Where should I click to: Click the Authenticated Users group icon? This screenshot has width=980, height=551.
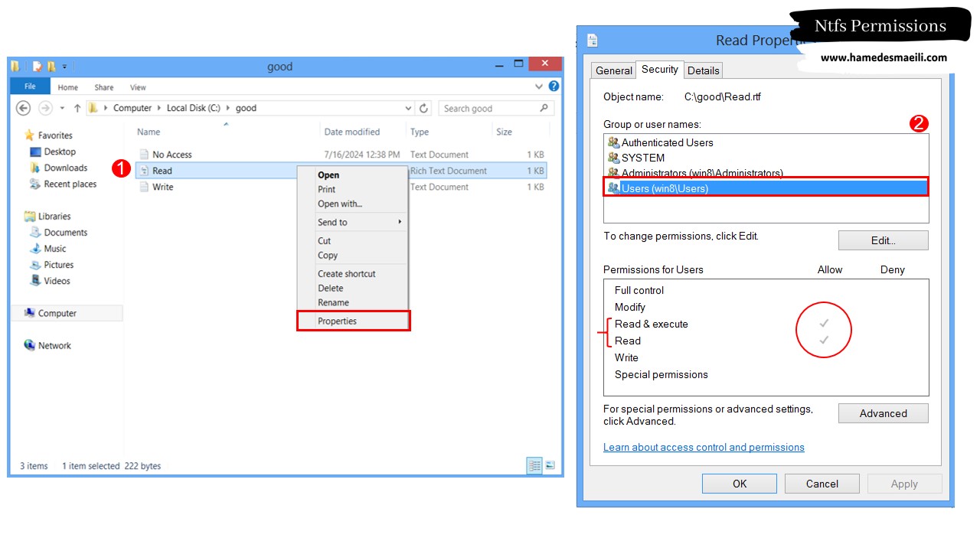613,142
